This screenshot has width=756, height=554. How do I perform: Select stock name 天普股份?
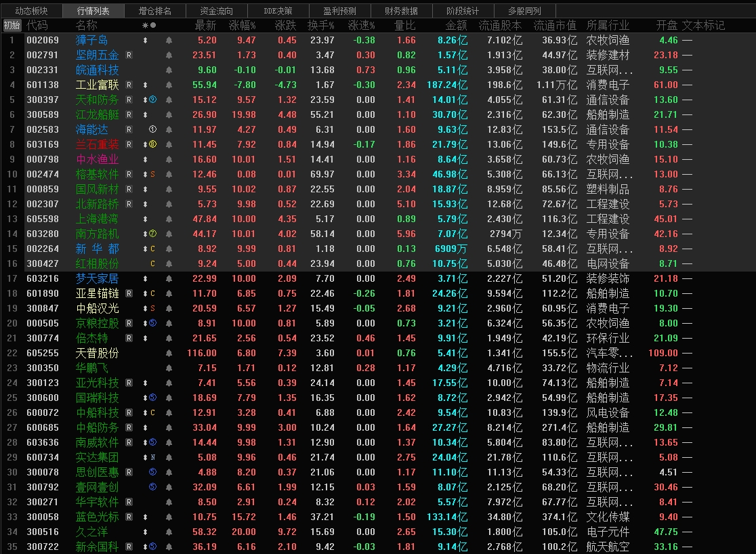[x=97, y=353]
